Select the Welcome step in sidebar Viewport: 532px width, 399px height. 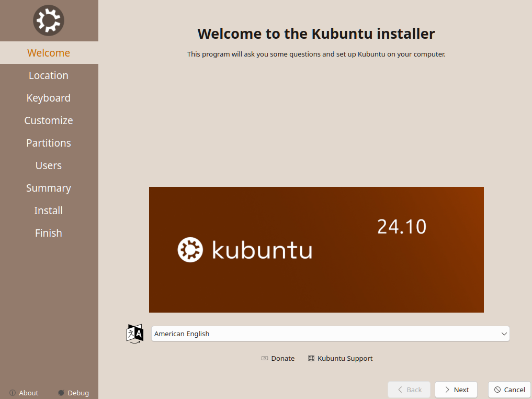(x=49, y=53)
